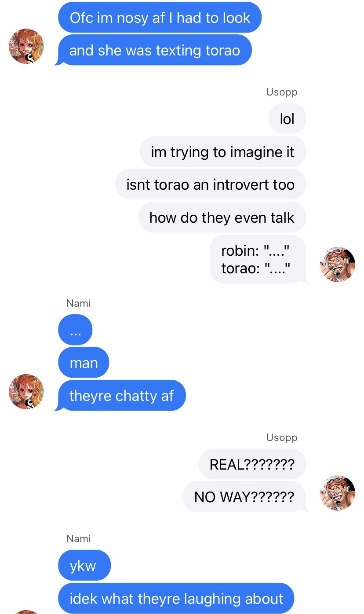Tap the 'how do they even talk' bubble

coord(222,217)
